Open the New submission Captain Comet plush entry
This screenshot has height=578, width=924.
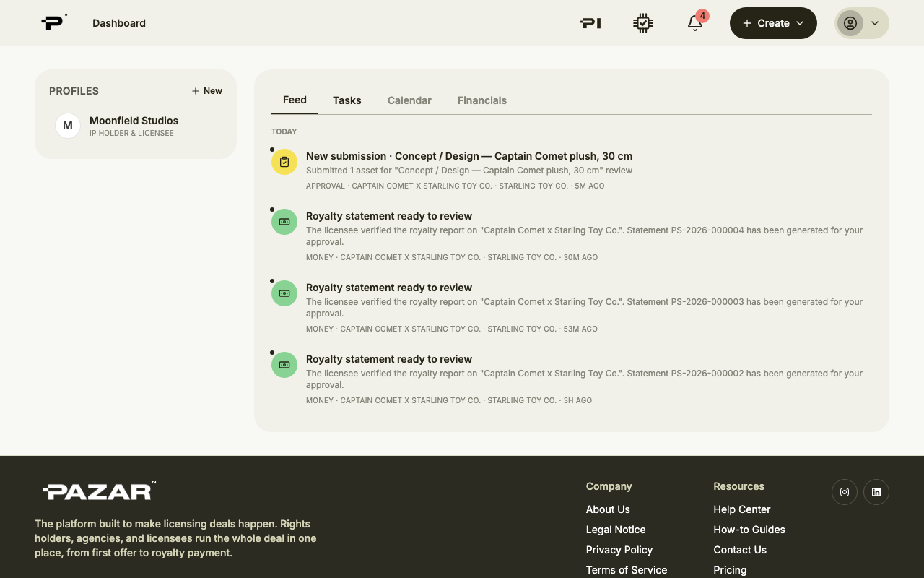coord(469,156)
